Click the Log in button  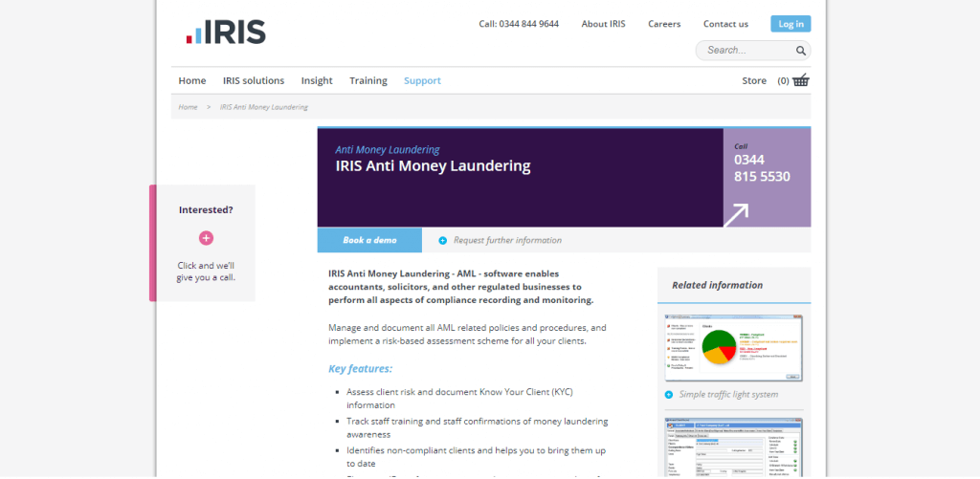pyautogui.click(x=791, y=24)
